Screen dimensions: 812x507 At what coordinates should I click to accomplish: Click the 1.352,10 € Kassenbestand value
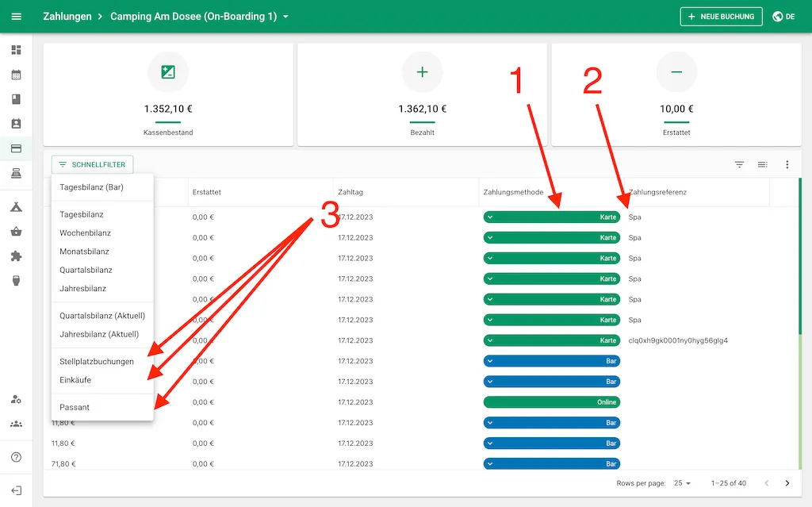[168, 109]
